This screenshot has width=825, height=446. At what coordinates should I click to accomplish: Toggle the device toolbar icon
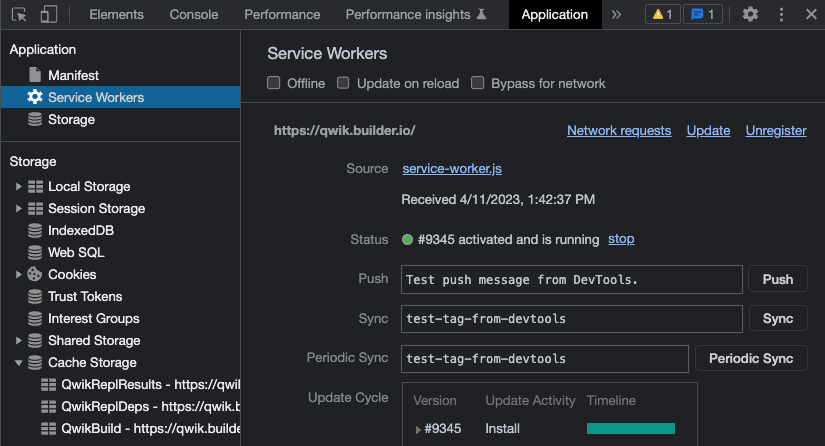click(49, 15)
